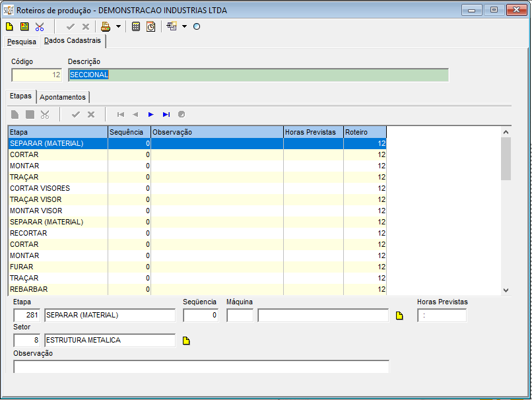Viewport: 532px width, 400px height.
Task: Go to previous record in Etapas navigator
Action: click(x=135, y=115)
